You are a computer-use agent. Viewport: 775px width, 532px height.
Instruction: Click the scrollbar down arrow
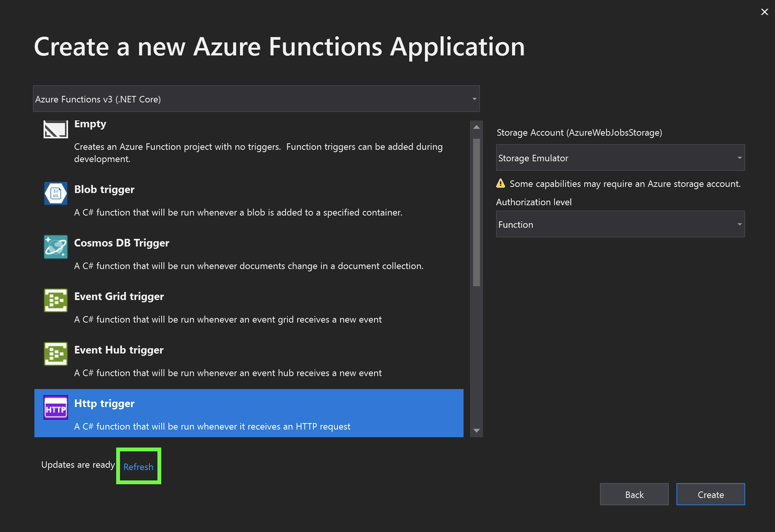476,431
